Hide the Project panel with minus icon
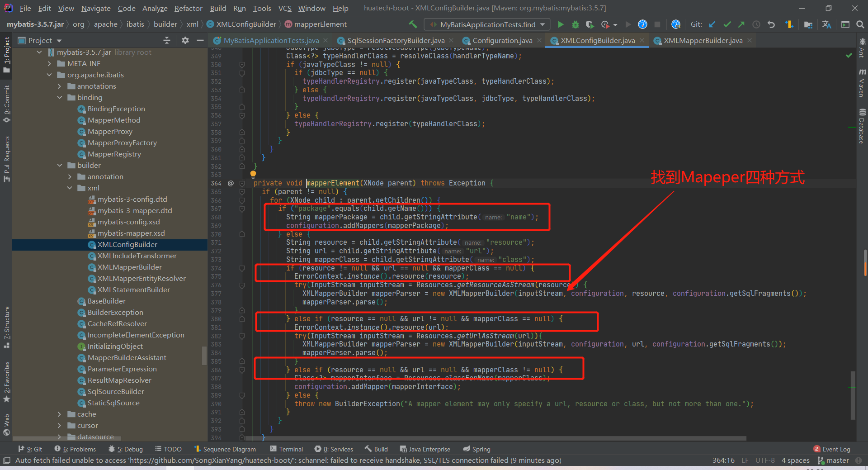The image size is (868, 470). [x=200, y=40]
